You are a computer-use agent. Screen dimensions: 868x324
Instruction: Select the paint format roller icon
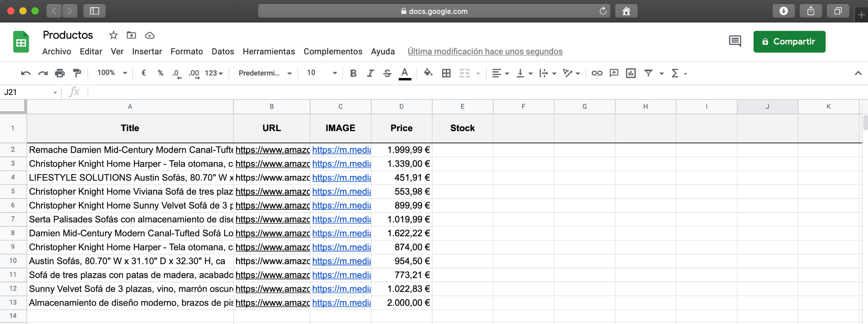pyautogui.click(x=77, y=73)
